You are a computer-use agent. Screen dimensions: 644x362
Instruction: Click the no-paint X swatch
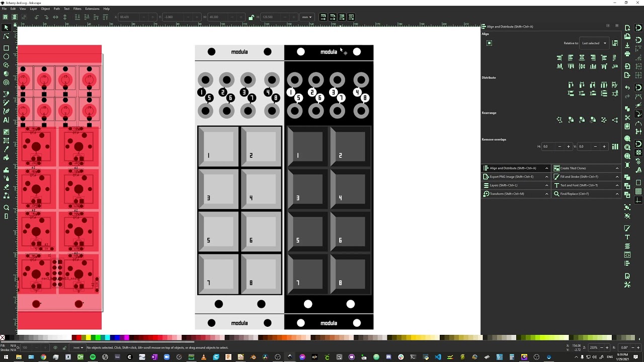coord(3,338)
